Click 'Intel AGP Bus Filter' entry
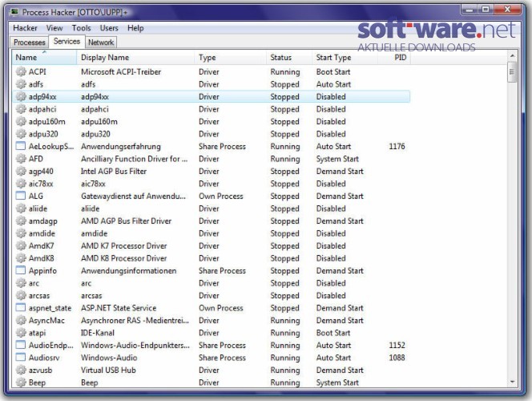532x401 pixels. [114, 171]
